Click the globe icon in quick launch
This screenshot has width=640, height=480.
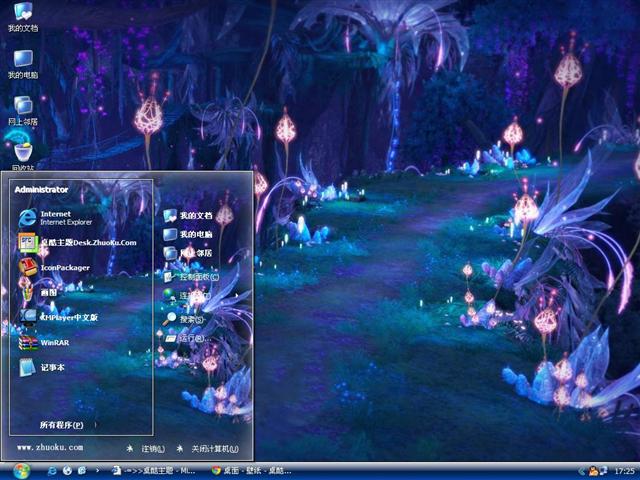[x=67, y=471]
